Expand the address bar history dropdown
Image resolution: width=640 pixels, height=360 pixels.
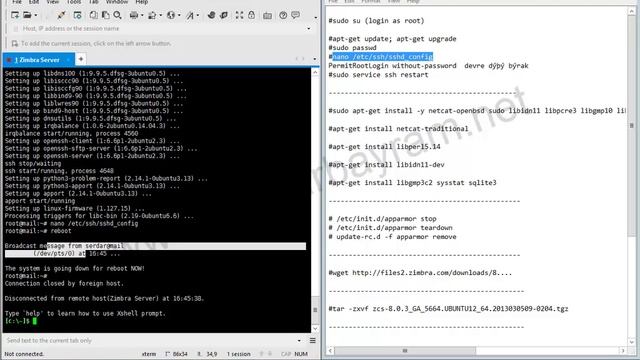tap(309, 29)
